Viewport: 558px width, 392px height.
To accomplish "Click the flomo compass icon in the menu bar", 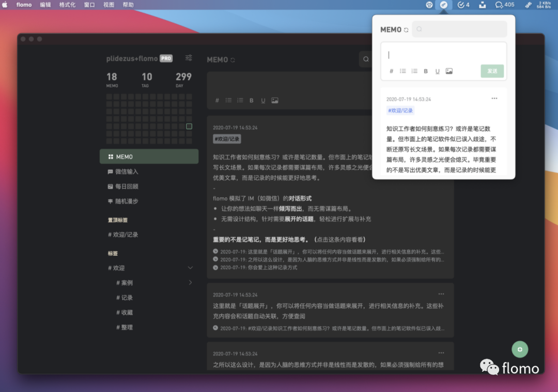I will point(443,5).
